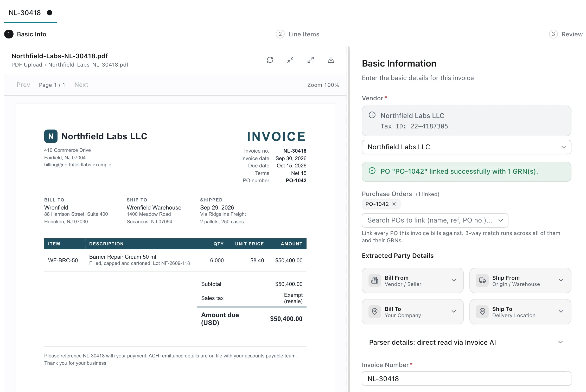Click the WF-BRC-50 item code
The image size is (586, 392).
tap(63, 260)
